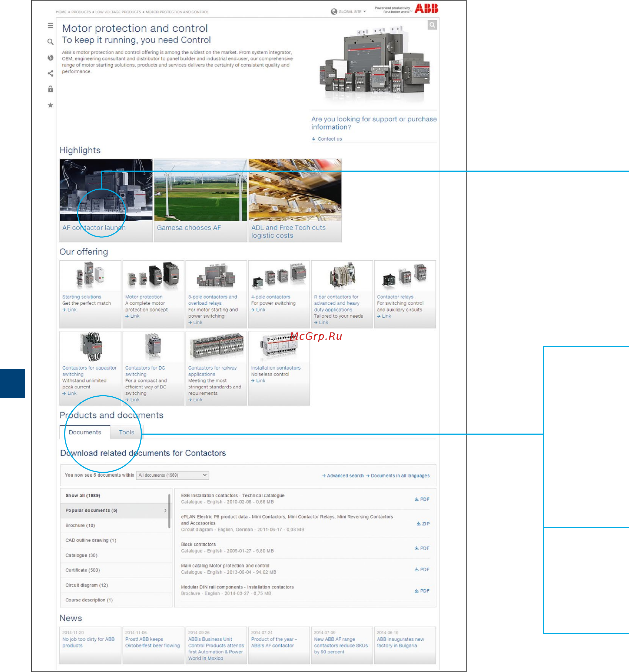Click the share icon in left sidebar
629x672 pixels.
50,73
